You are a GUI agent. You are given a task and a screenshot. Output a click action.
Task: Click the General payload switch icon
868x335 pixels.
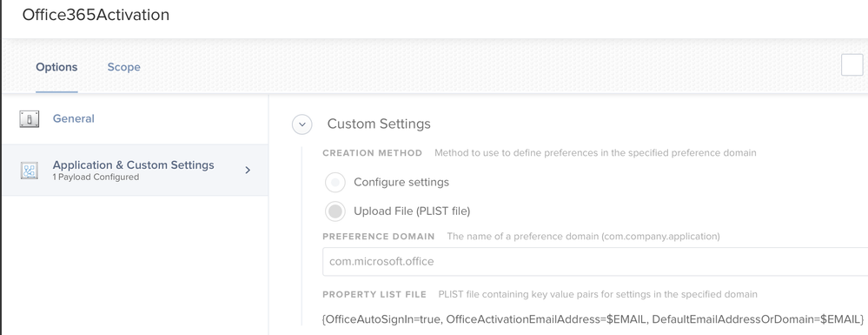[x=30, y=118]
